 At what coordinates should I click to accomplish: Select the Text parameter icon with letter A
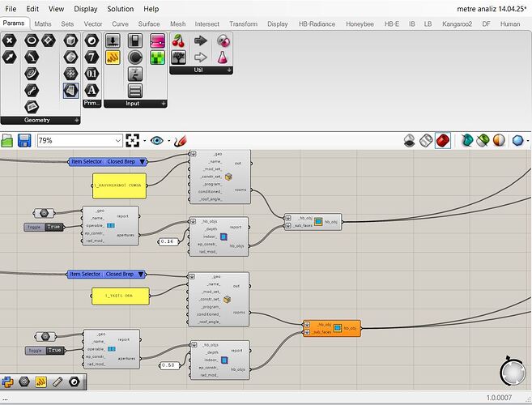tap(92, 90)
